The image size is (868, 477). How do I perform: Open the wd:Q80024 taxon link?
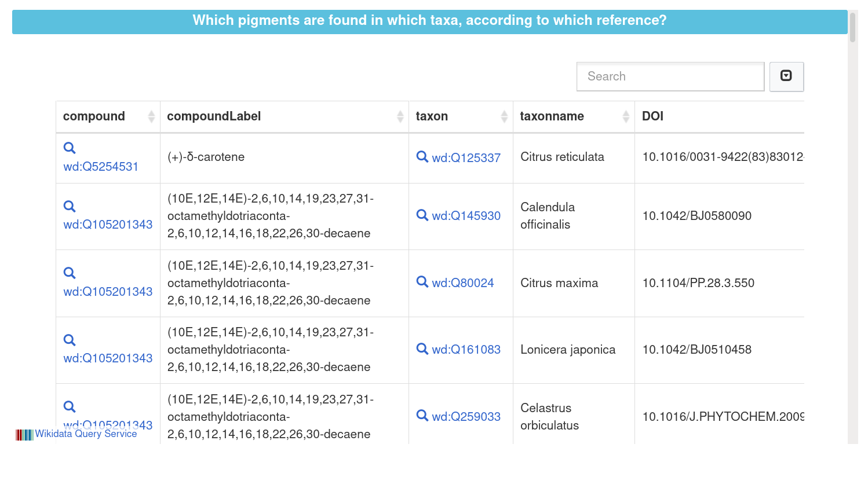point(462,283)
